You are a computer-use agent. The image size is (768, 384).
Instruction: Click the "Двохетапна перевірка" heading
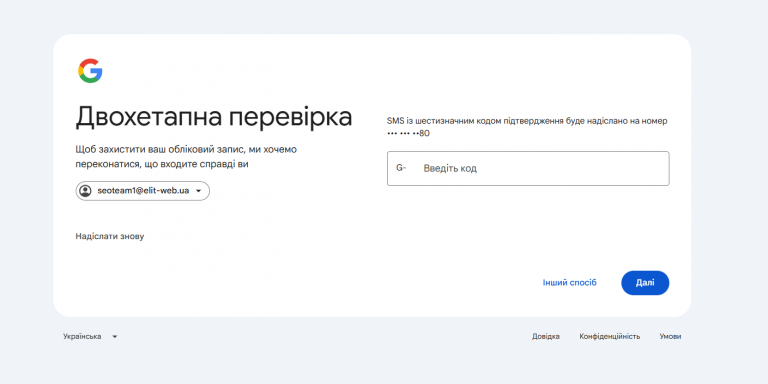coord(214,118)
